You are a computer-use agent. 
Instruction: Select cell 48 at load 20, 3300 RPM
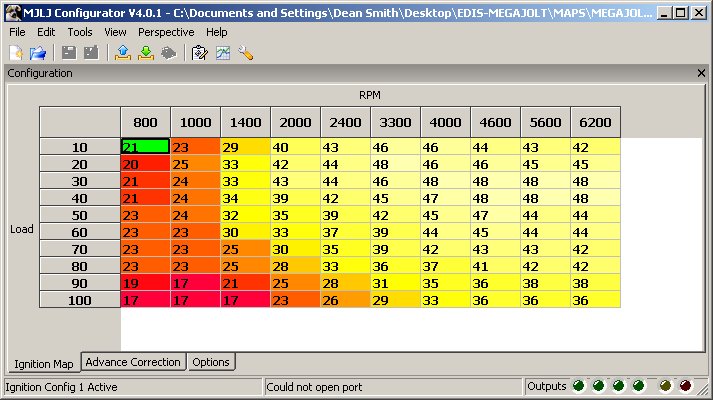pyautogui.click(x=396, y=164)
